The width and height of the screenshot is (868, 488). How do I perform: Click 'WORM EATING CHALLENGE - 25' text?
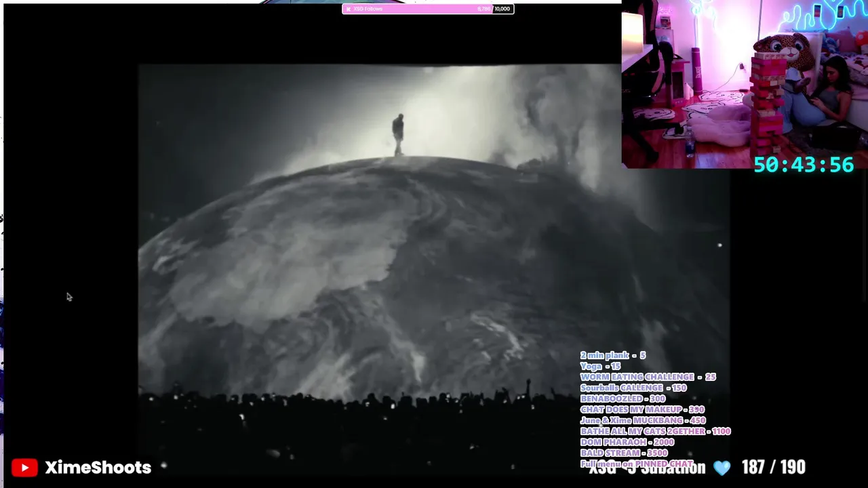(648, 377)
